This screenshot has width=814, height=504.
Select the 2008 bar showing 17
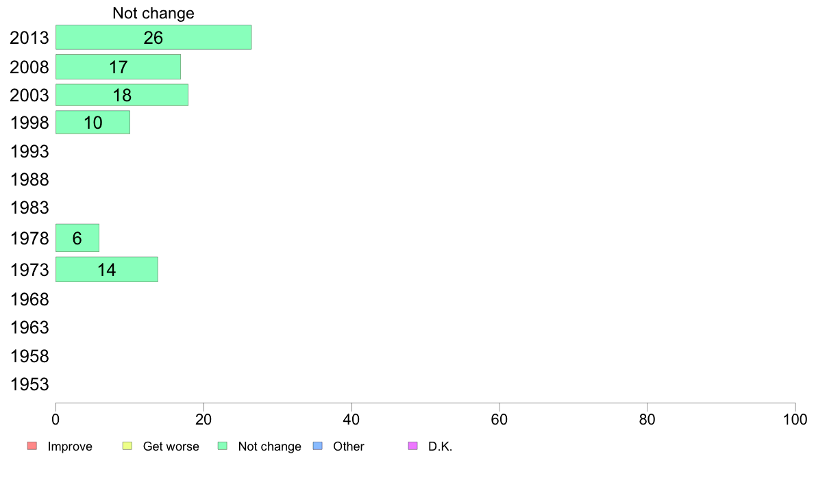point(119,67)
